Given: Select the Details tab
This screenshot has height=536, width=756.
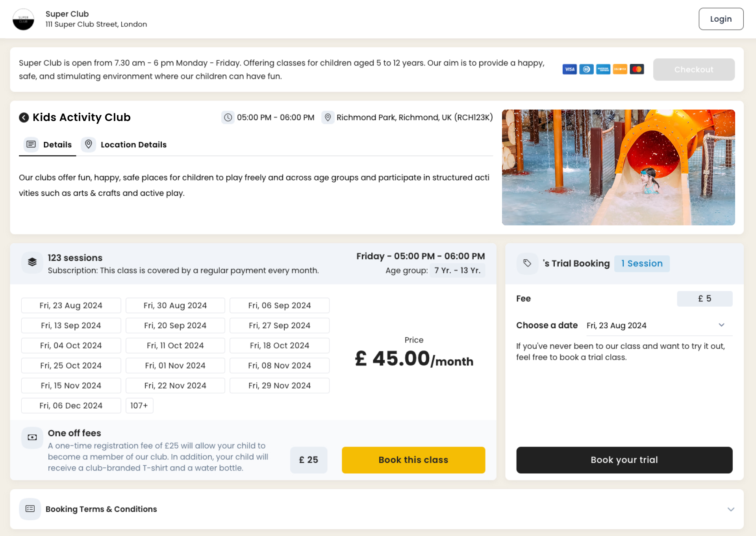Looking at the screenshot, I should pos(48,145).
